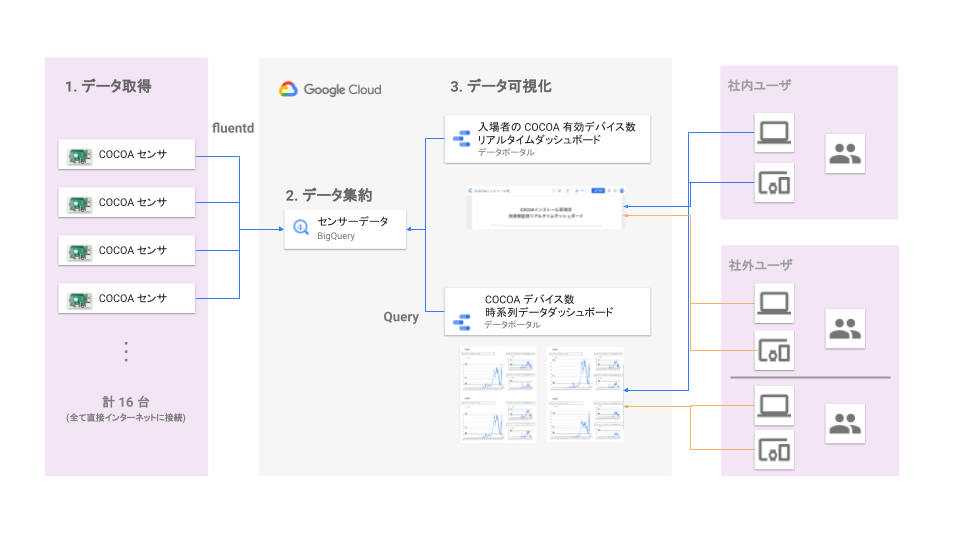Open the right time-series charts thumbnail

pyautogui.click(x=587, y=395)
